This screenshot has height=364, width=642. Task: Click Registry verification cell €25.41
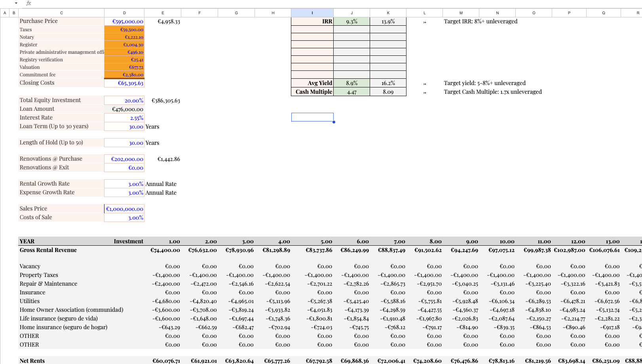click(124, 60)
